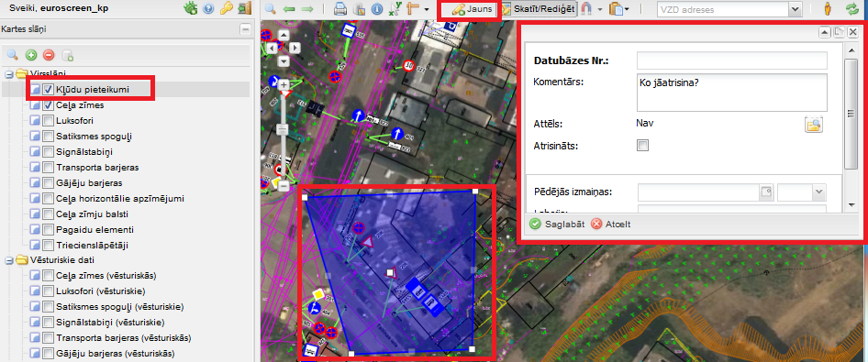Enable the Signālstabiņi layer checkbox
The width and height of the screenshot is (868, 362).
click(48, 151)
